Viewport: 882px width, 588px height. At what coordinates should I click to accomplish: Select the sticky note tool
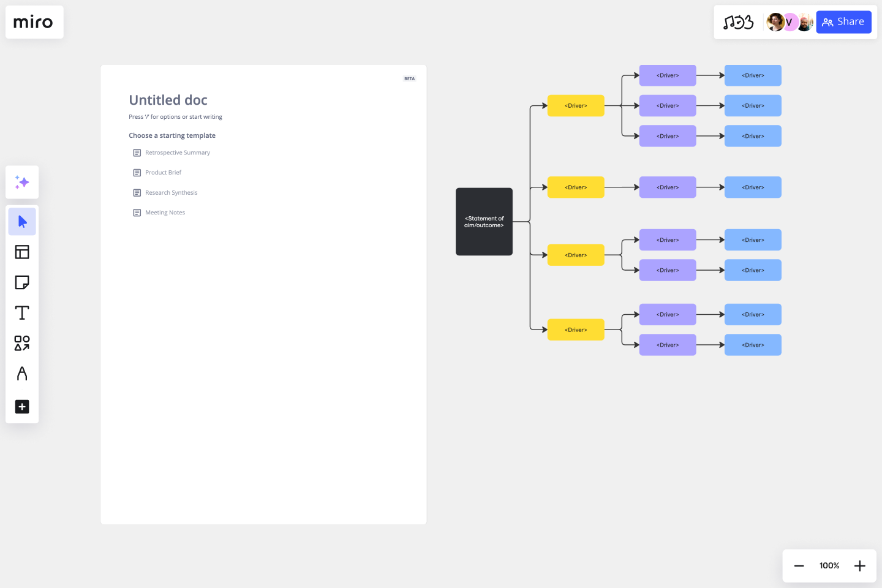coord(22,282)
